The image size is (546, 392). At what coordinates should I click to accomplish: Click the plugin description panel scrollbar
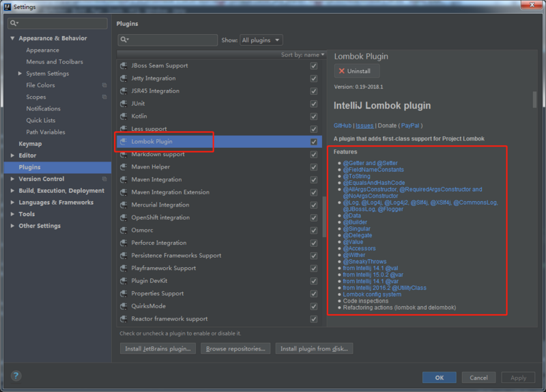(534, 100)
